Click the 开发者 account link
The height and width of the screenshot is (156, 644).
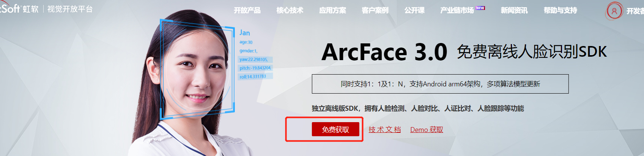(x=635, y=11)
